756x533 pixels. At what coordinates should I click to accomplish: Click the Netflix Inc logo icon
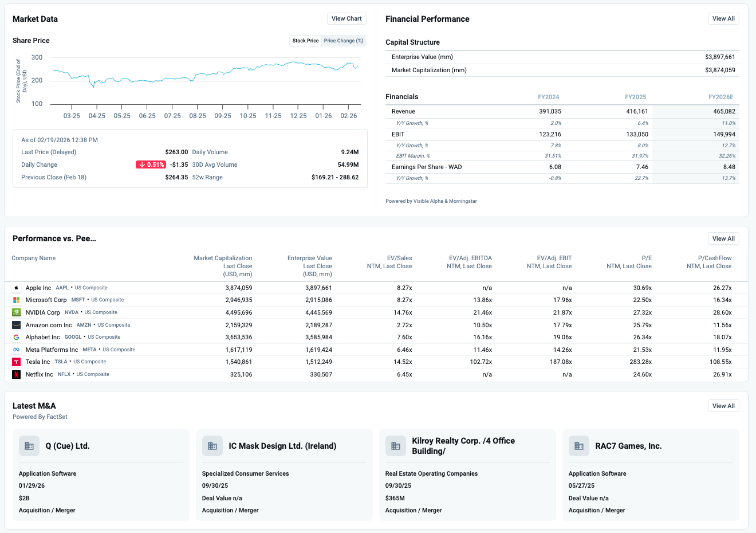point(17,374)
